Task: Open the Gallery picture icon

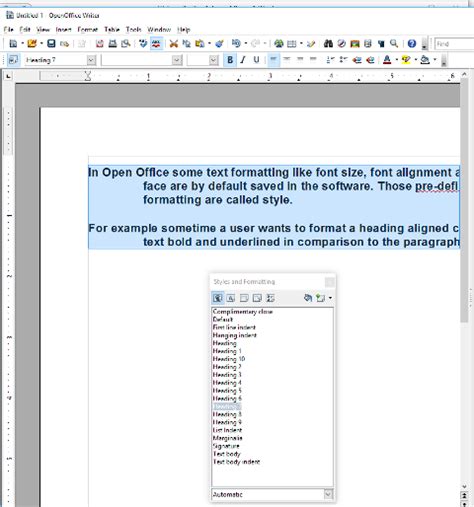Action: pos(355,43)
